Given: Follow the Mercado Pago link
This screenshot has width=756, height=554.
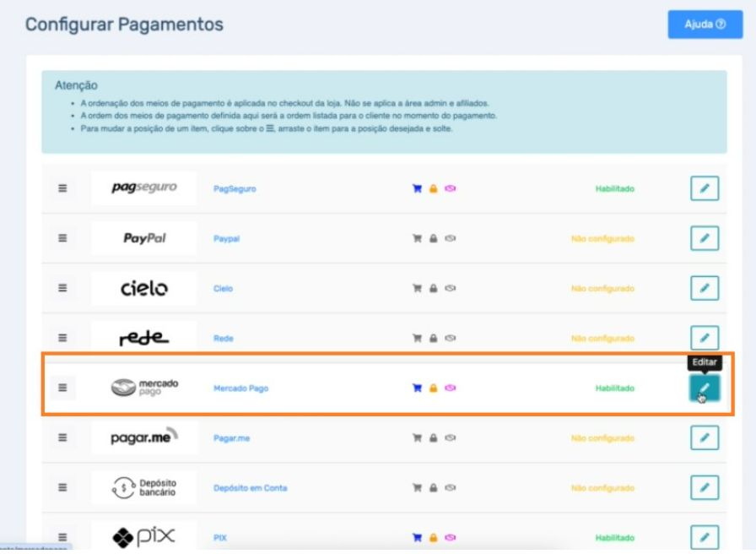Looking at the screenshot, I should tap(241, 388).
